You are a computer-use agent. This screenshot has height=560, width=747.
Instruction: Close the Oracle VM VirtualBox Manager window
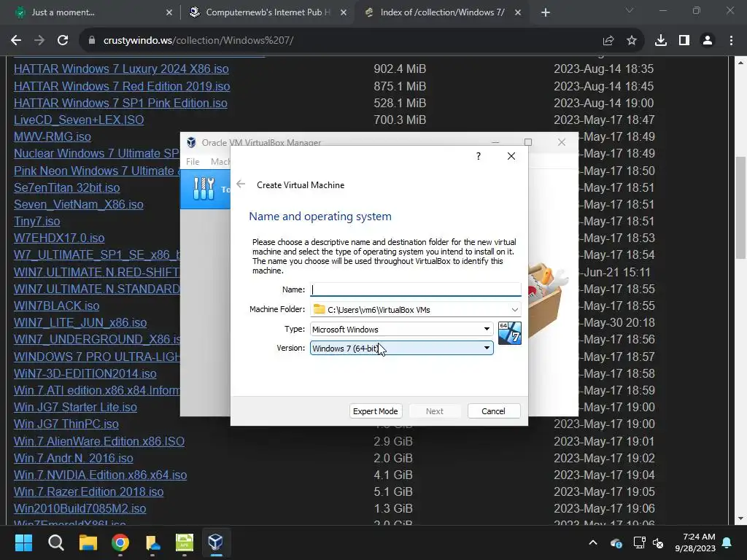coord(562,142)
